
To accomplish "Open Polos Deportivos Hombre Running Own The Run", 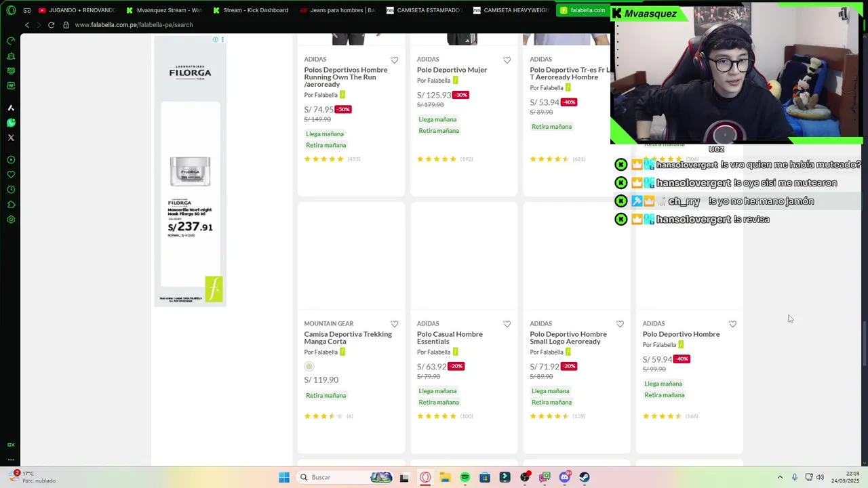I will (x=346, y=77).
